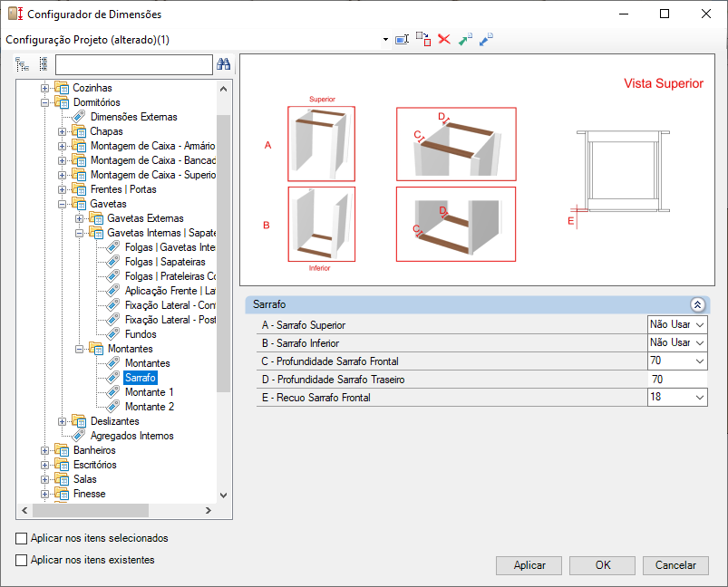Screen dimensions: 728x587
Task: Click the Cozinhas folder icon
Action: click(62, 88)
